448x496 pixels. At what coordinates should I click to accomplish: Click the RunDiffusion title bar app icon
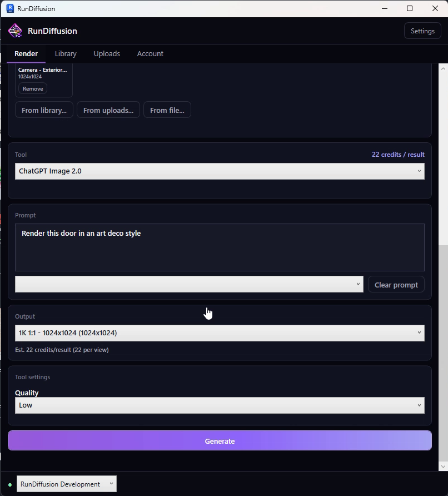click(10, 8)
